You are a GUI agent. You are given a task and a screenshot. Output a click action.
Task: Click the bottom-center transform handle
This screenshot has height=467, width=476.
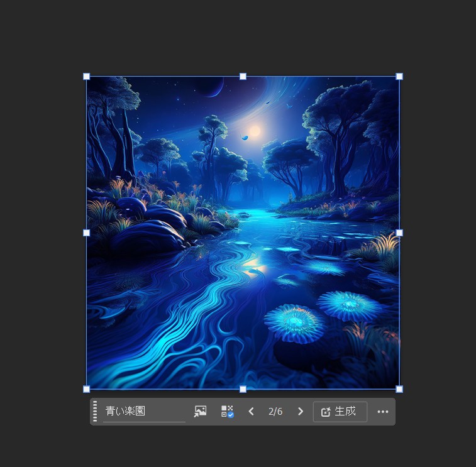click(x=243, y=389)
